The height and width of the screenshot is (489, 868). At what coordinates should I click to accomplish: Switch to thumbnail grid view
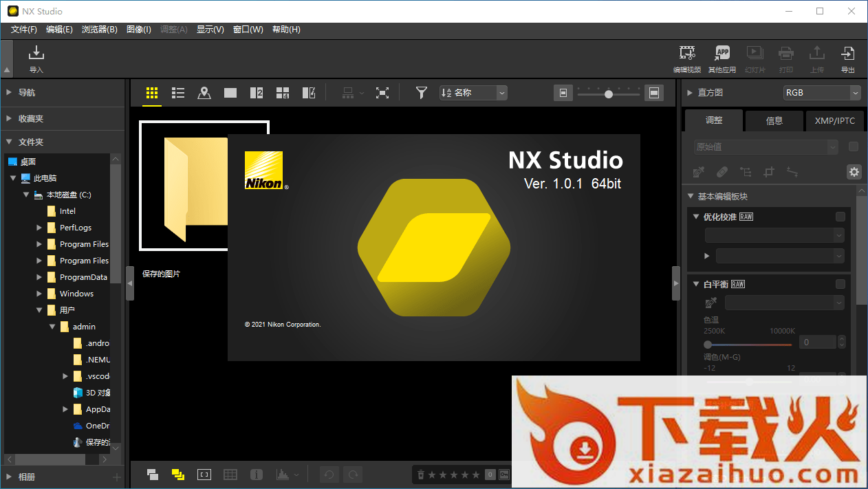tap(152, 93)
